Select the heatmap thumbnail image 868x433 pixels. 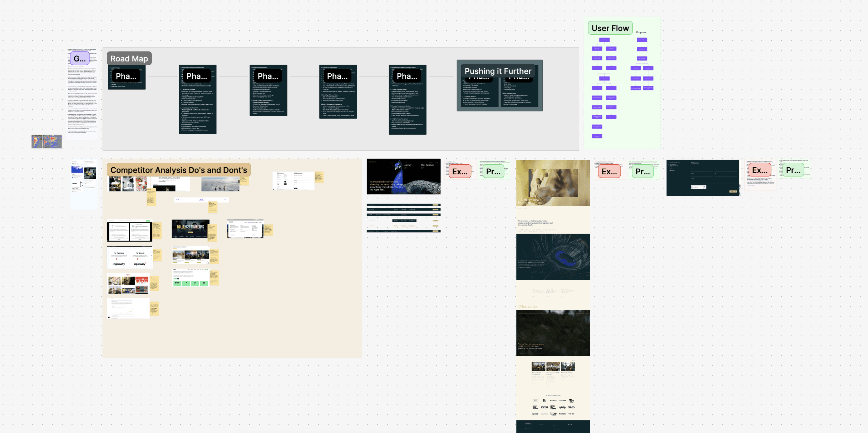click(46, 141)
